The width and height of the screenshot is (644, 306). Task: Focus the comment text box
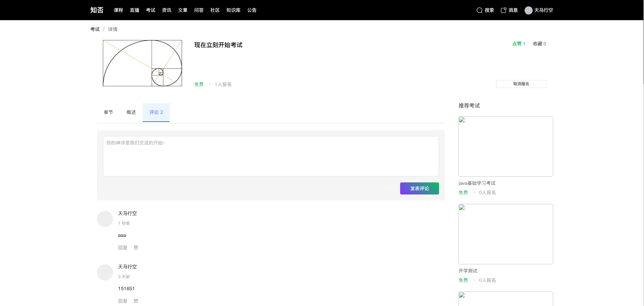click(x=271, y=156)
